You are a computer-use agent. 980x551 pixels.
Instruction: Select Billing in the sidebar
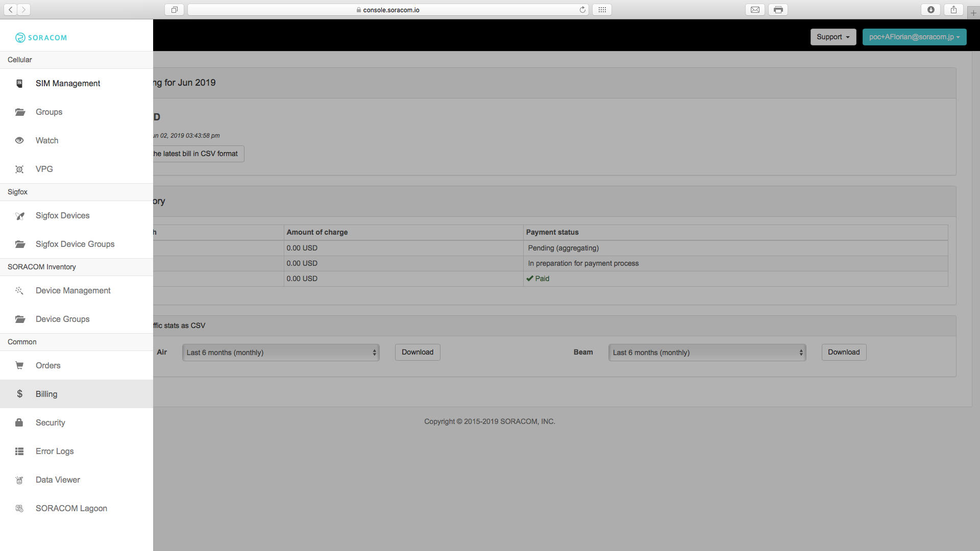pos(46,394)
